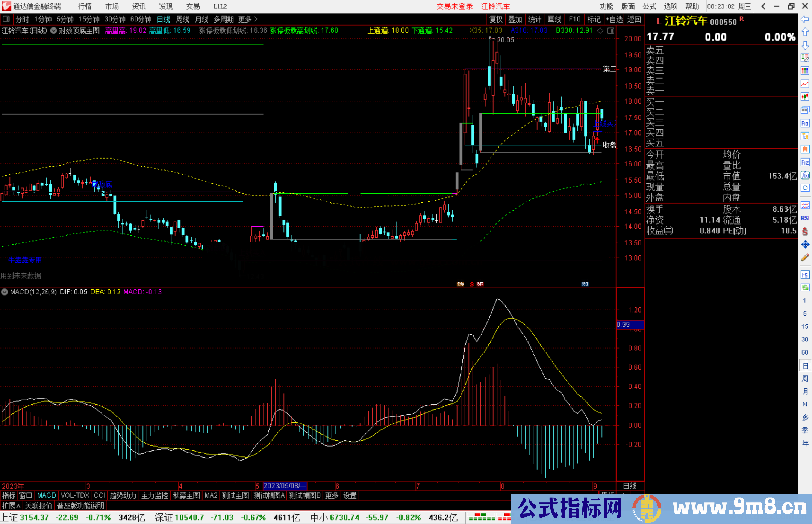Click the F12 trading sidebar icon
Screen dimensions: 812x524
805,162
